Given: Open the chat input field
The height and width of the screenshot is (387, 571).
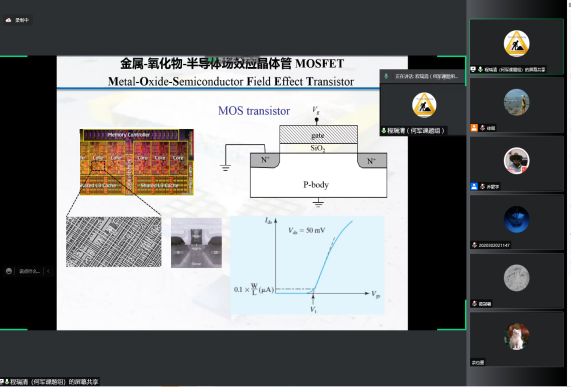Looking at the screenshot, I should point(29,271).
